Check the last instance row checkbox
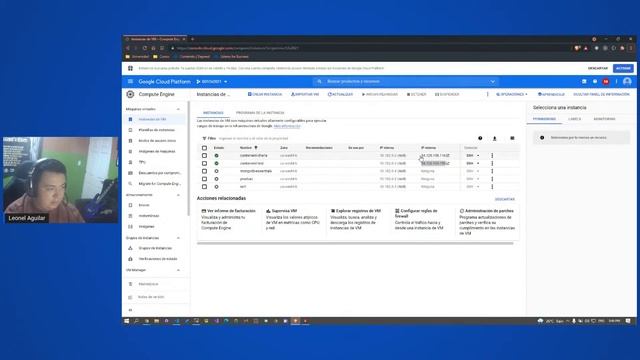The width and height of the screenshot is (640, 360). point(204,187)
